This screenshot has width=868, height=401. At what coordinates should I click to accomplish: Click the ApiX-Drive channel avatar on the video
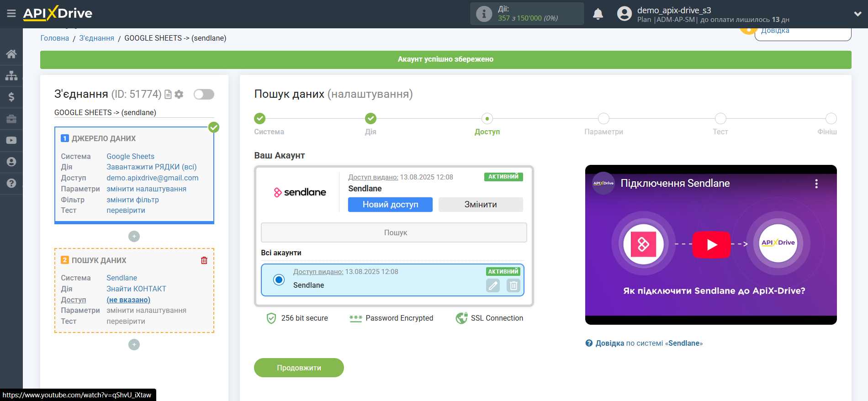click(x=603, y=183)
